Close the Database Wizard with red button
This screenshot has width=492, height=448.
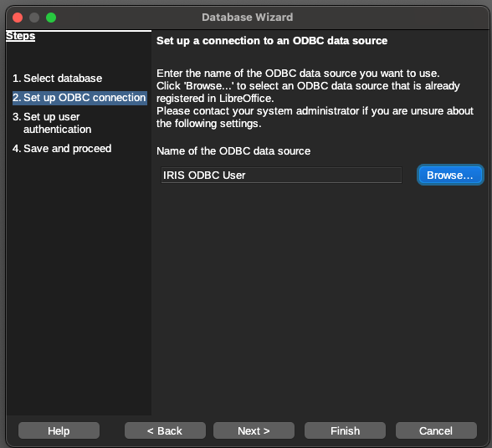[x=18, y=18]
